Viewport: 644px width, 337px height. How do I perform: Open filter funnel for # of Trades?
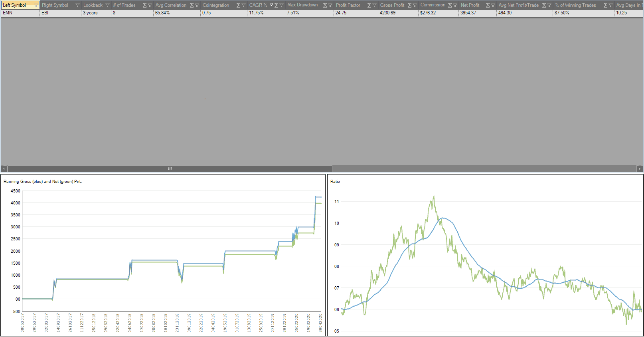click(150, 5)
